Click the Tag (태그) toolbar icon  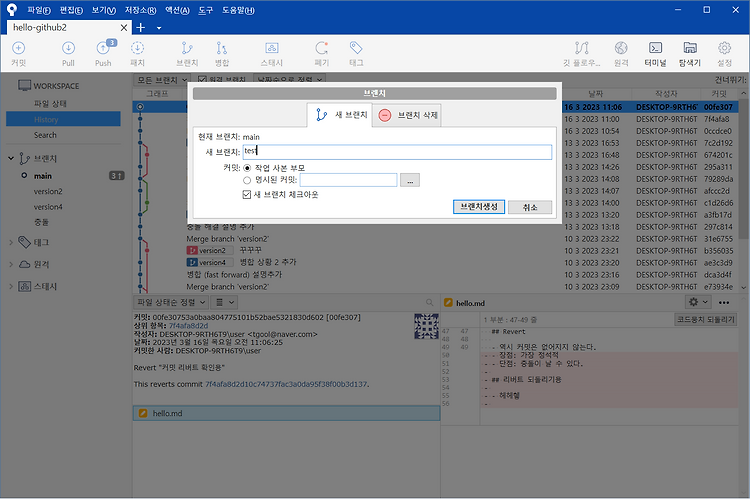[356, 48]
